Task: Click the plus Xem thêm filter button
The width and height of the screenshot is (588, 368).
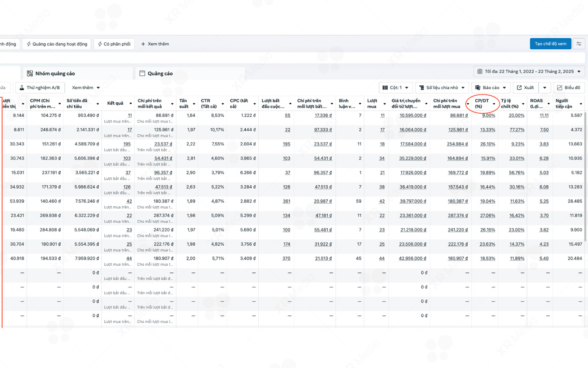Action: (x=155, y=44)
